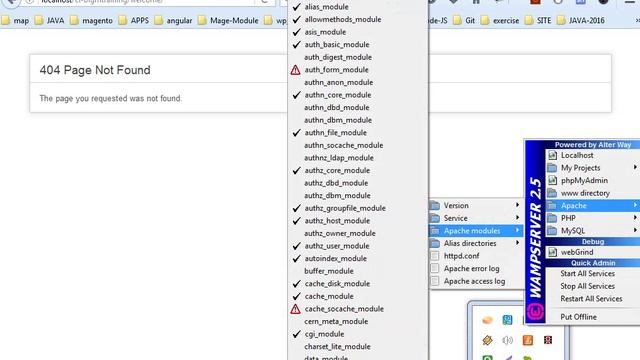The height and width of the screenshot is (360, 640).
Task: Choose Start All Services
Action: [587, 274]
